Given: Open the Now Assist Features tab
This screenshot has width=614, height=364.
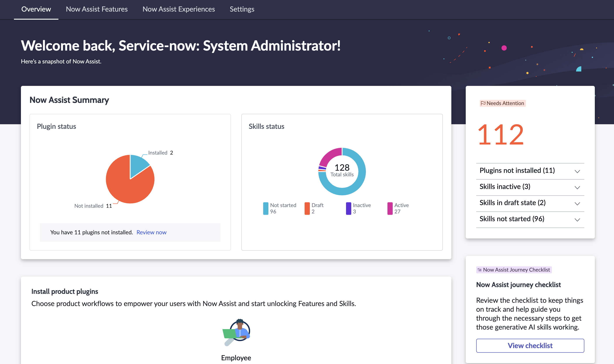Looking at the screenshot, I should 97,9.
